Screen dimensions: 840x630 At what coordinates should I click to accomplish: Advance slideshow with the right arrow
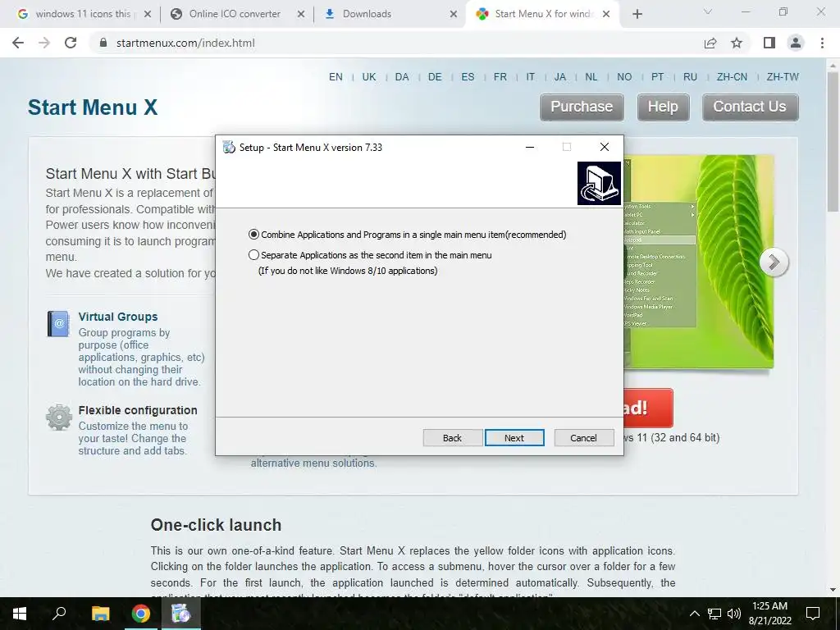point(774,262)
